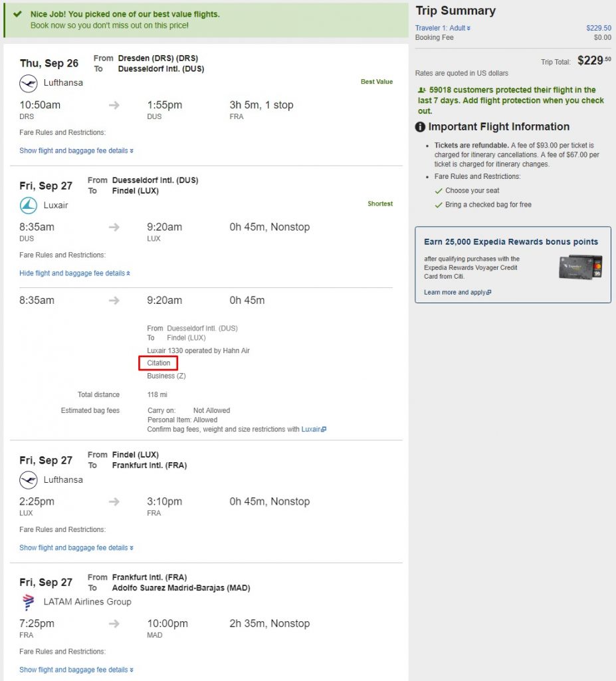The width and height of the screenshot is (616, 681).
Task: Click the Traveler 1 price $229.50 link
Action: tap(599, 28)
